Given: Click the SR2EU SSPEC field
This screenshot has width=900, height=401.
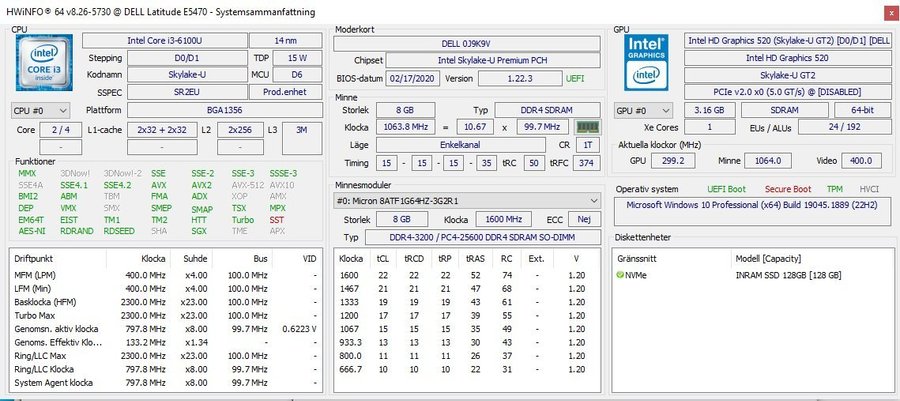Looking at the screenshot, I should click(187, 92).
